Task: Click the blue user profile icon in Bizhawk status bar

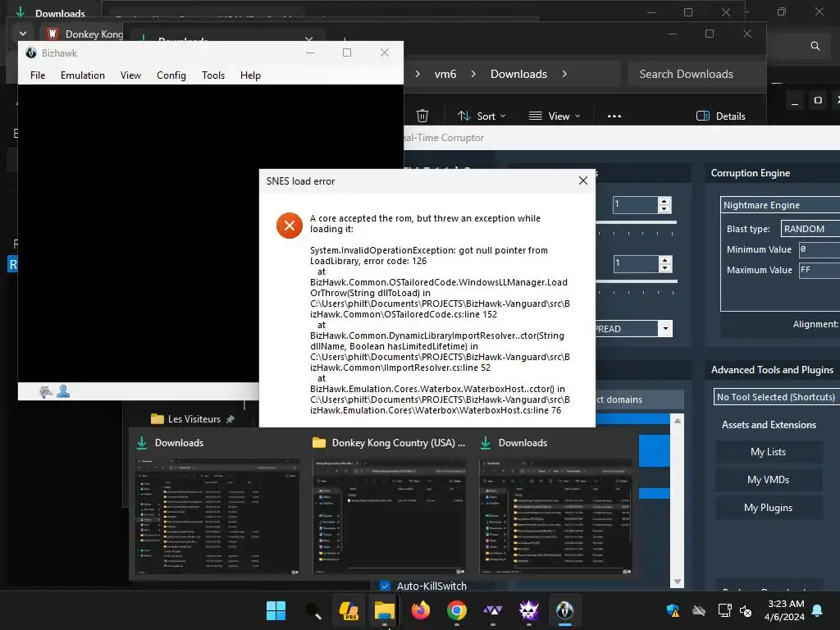Action: pyautogui.click(x=63, y=391)
